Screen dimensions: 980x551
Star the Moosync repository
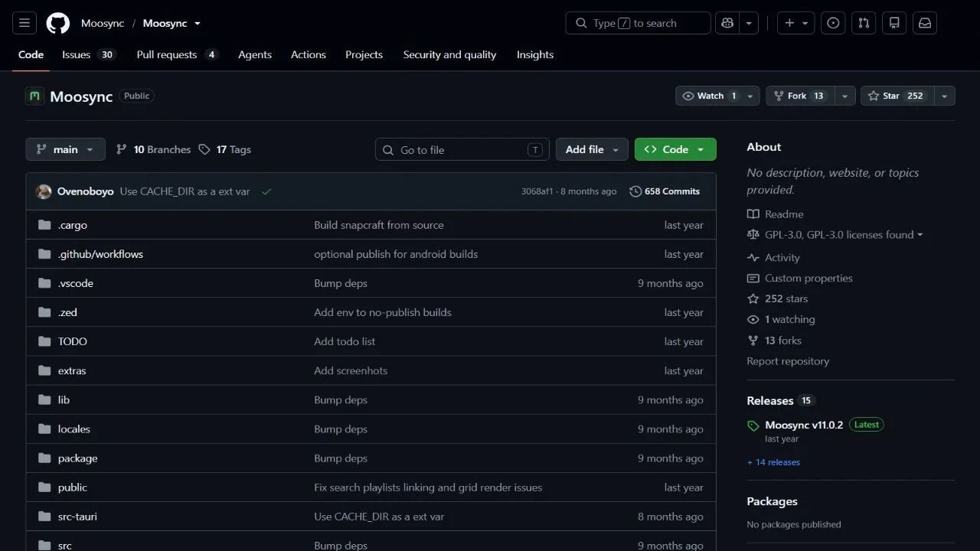(897, 96)
